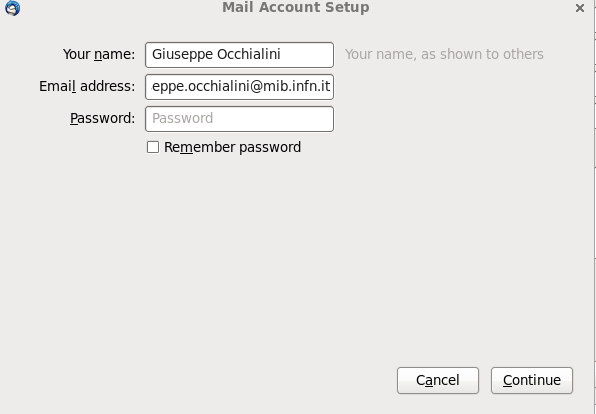Click the Mail Account Setup title text
This screenshot has width=596, height=414.
click(x=296, y=7)
